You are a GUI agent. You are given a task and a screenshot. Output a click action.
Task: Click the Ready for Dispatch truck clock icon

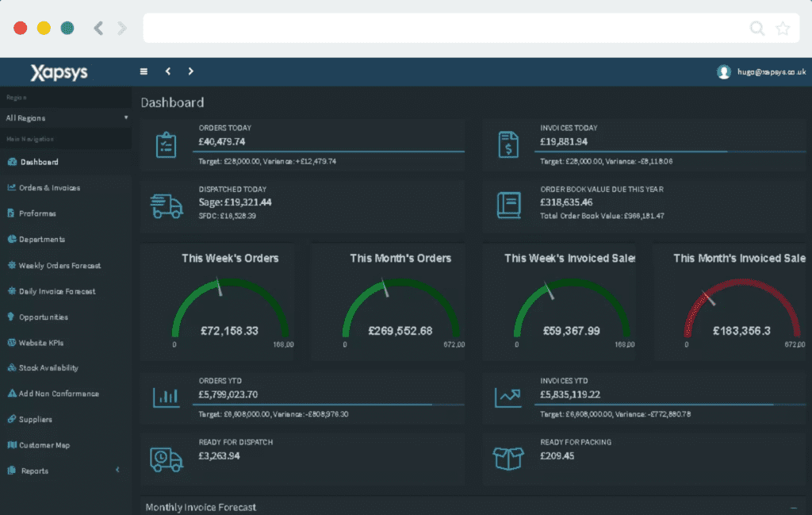166,459
